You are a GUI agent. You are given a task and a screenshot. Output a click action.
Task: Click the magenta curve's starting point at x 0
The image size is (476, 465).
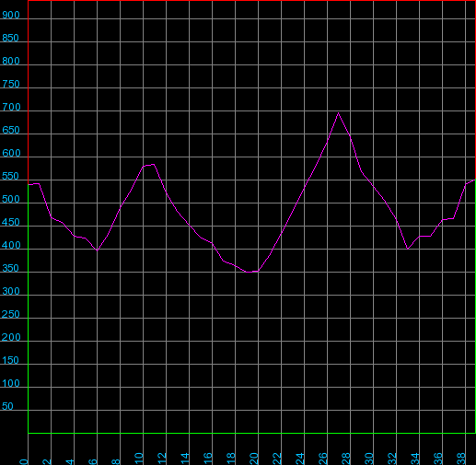(x=29, y=184)
